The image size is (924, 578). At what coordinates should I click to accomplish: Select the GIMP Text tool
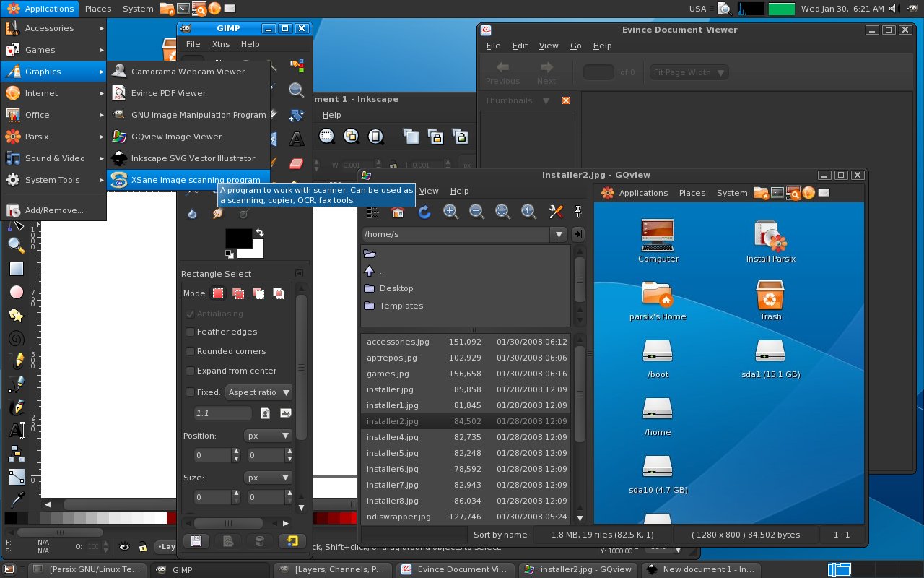pos(296,139)
